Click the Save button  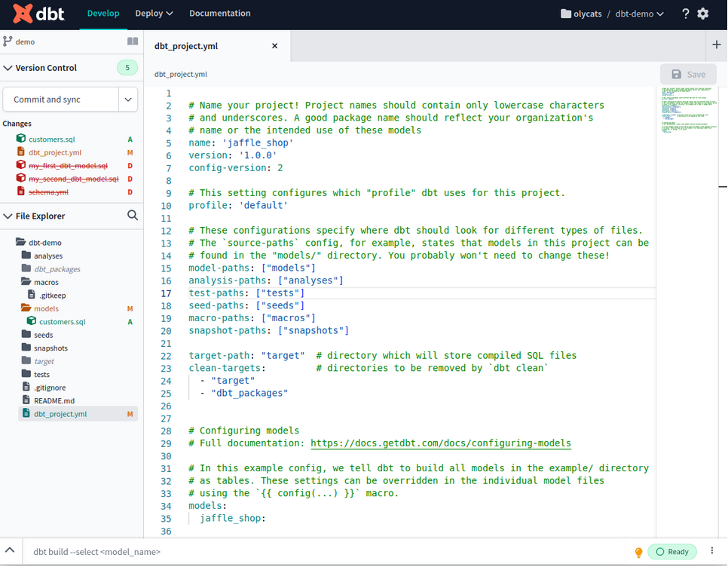pyautogui.click(x=688, y=75)
